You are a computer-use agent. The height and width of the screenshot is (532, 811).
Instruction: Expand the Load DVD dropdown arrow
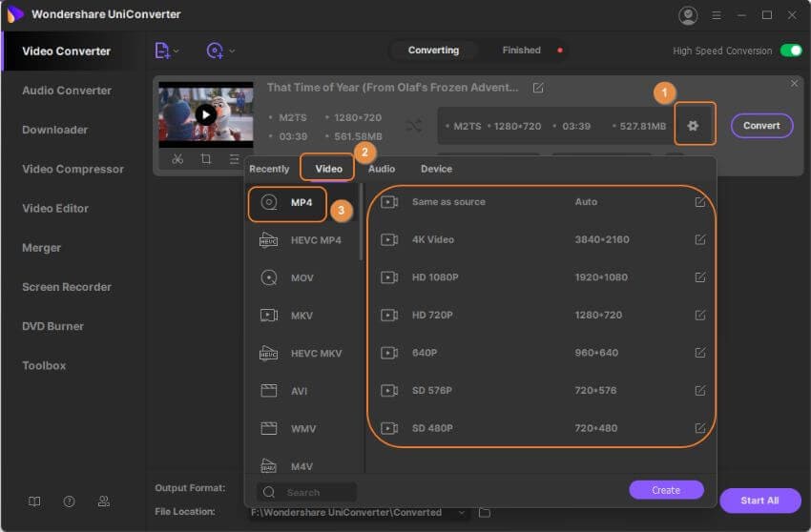[x=232, y=51]
